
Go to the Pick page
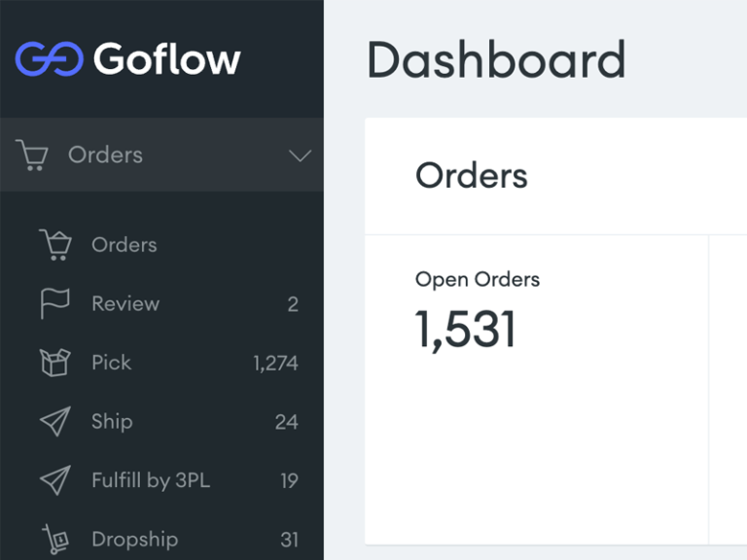coord(111,363)
